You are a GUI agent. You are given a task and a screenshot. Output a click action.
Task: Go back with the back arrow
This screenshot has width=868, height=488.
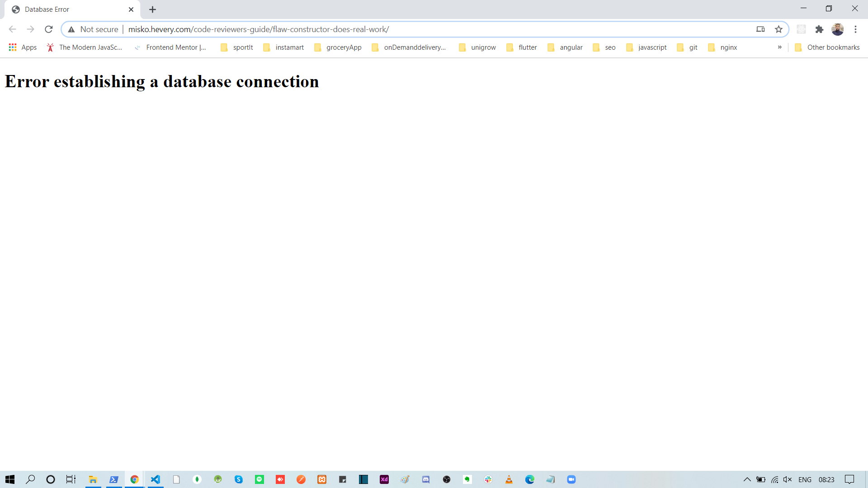tap(12, 29)
